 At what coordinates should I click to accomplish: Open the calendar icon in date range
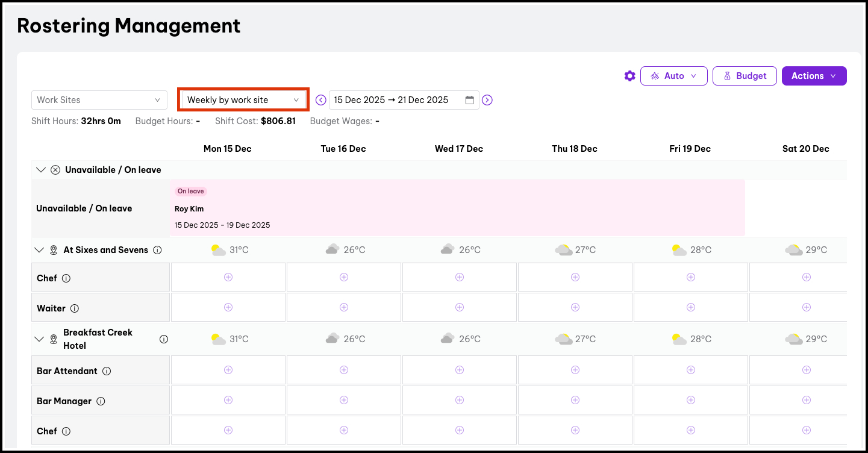click(x=470, y=100)
